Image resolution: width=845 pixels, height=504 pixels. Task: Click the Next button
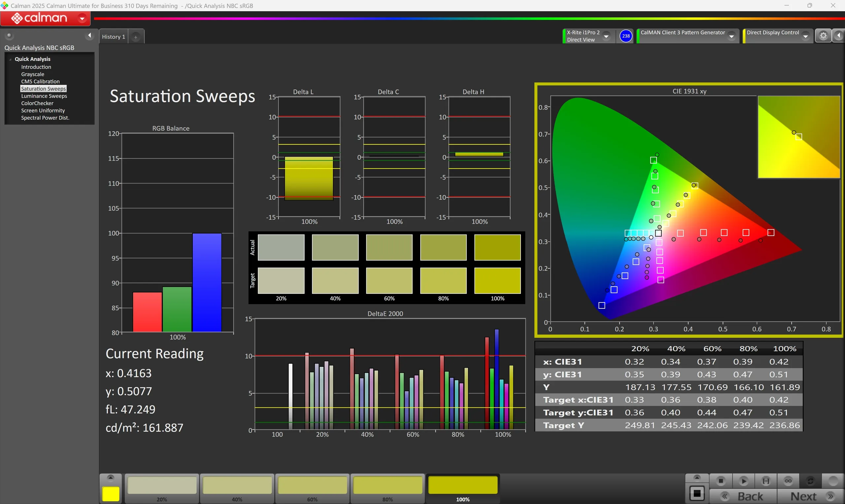[811, 496]
